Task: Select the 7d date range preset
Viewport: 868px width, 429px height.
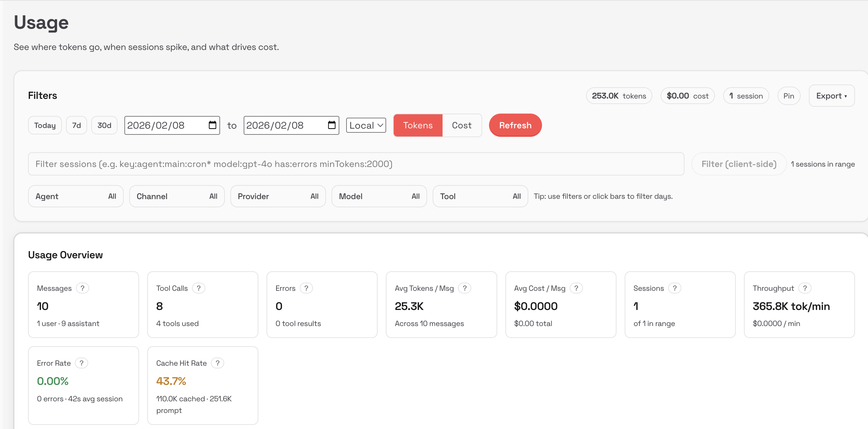Action: click(x=77, y=125)
